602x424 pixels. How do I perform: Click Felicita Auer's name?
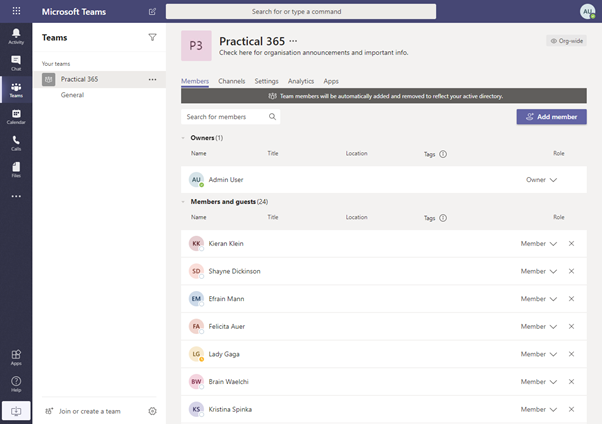tap(227, 326)
